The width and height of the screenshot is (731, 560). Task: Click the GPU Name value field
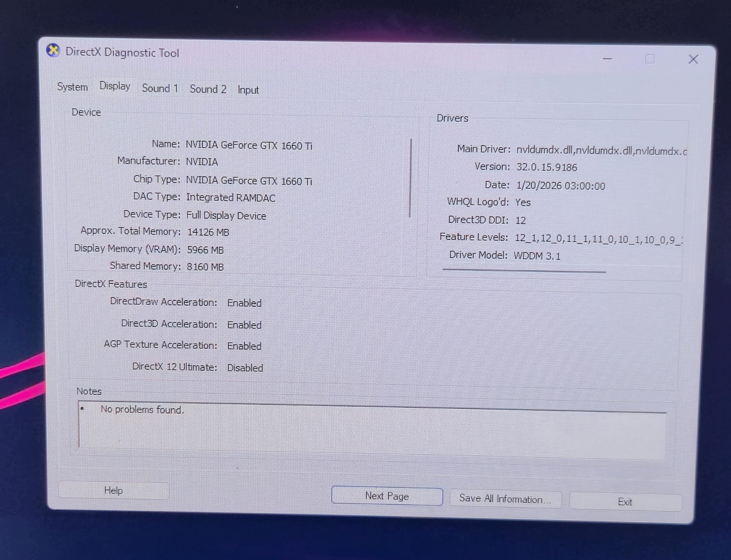(249, 146)
